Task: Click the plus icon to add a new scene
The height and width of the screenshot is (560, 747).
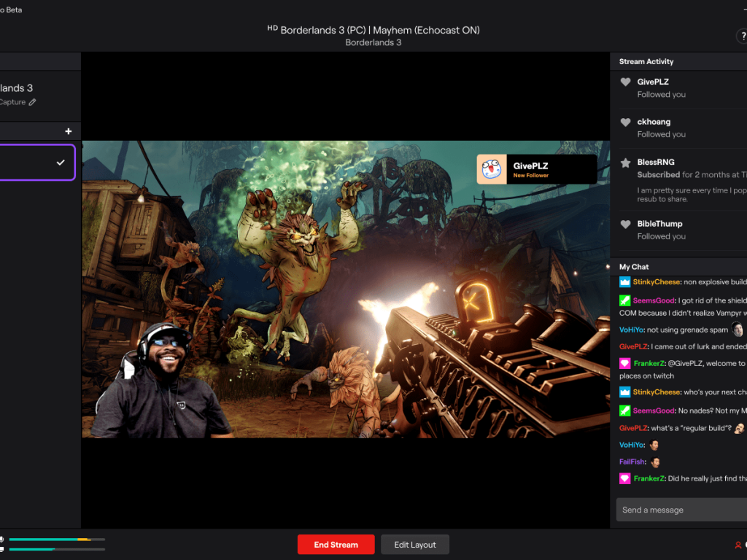Action: tap(68, 131)
